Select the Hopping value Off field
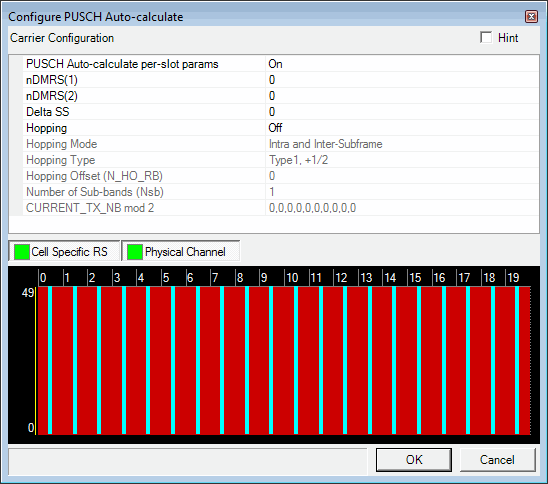Screen dimensions: 548x484 [x=402, y=128]
